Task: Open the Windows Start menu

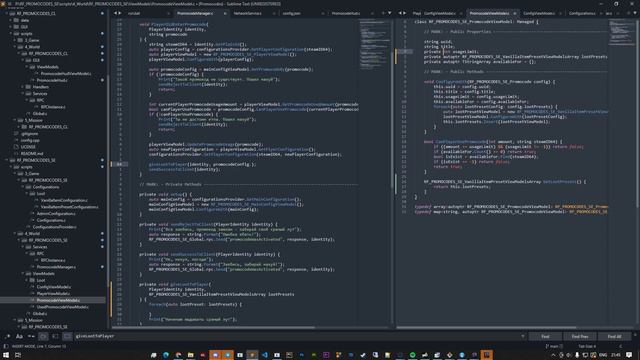Action: (x=6, y=355)
